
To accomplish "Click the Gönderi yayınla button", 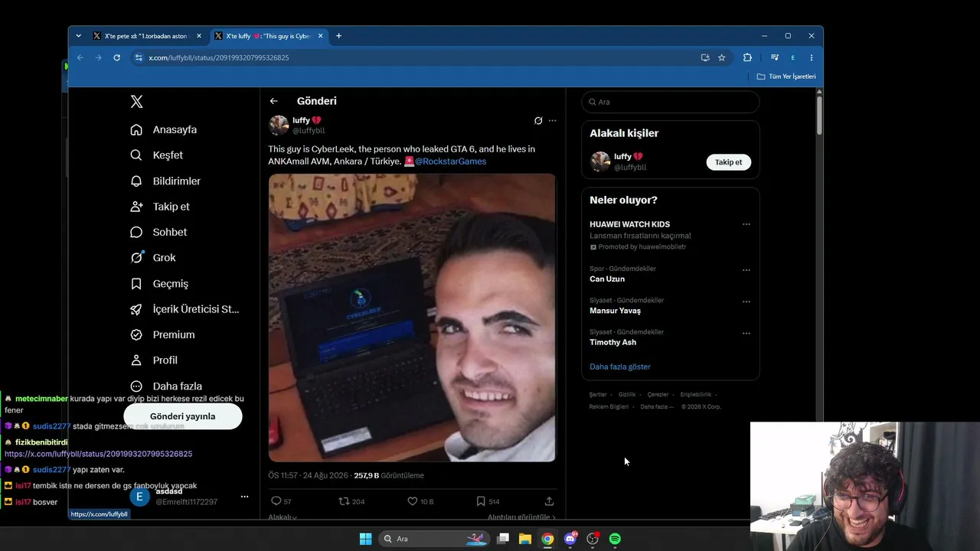I will (183, 416).
